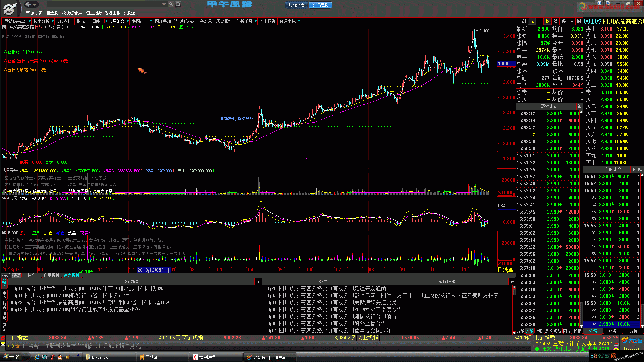Switch to the 港股研究 tab
This screenshot has width=644, height=362.
tap(446, 281)
